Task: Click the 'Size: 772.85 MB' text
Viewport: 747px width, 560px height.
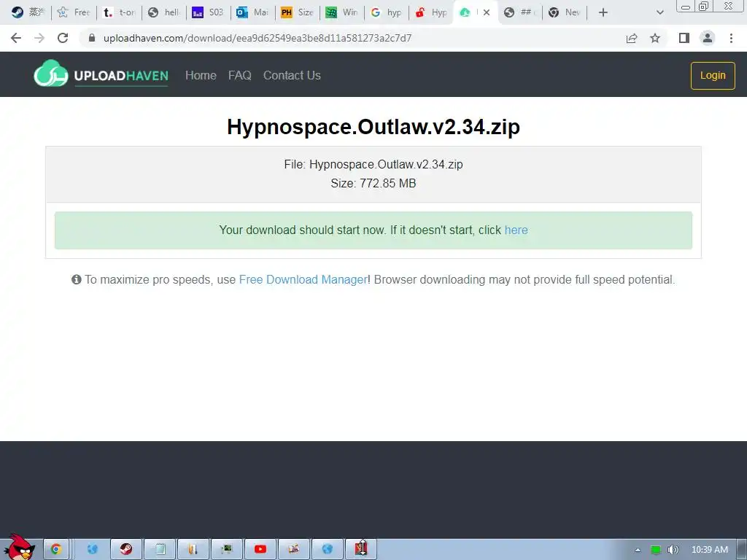Action: (x=373, y=183)
